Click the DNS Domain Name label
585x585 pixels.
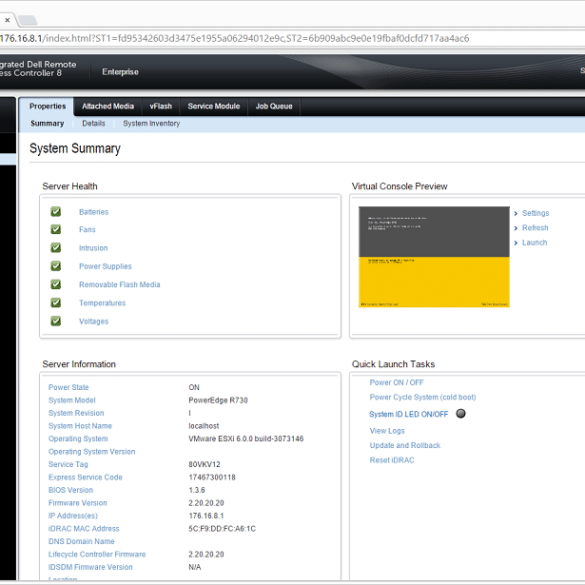click(81, 541)
